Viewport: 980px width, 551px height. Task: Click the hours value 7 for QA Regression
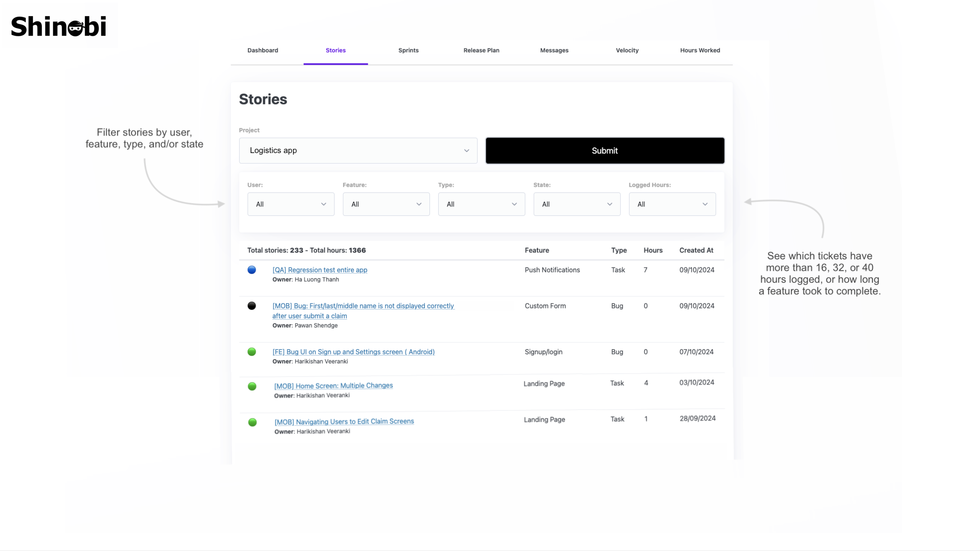645,270
